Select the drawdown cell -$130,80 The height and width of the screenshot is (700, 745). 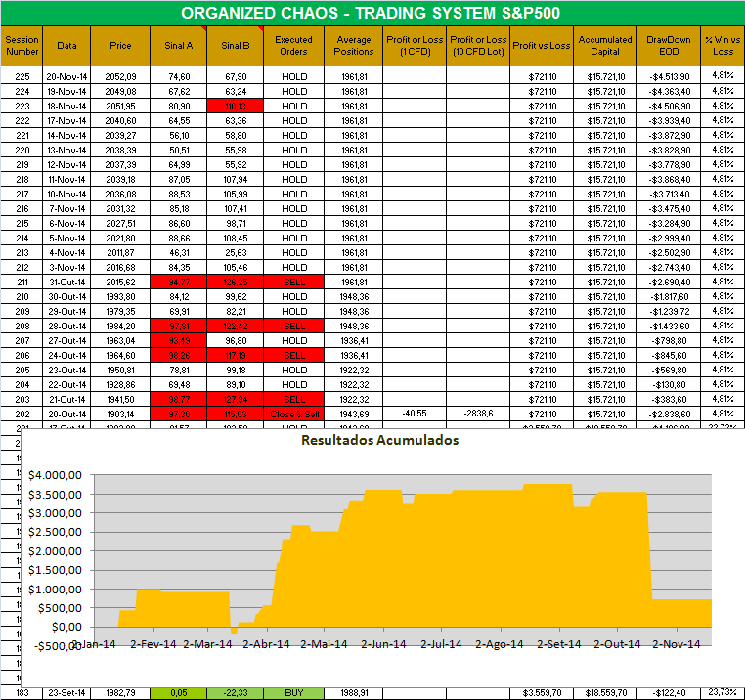coord(669,384)
